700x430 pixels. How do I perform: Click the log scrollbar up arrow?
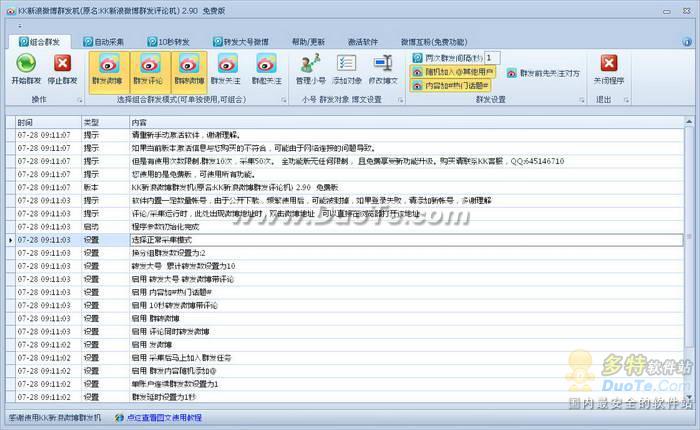click(x=689, y=121)
